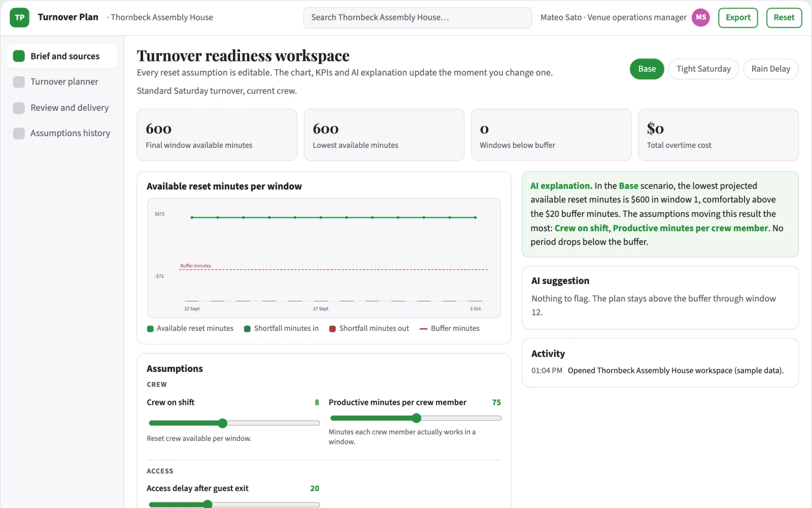
Task: Click the Reset button
Action: click(784, 17)
